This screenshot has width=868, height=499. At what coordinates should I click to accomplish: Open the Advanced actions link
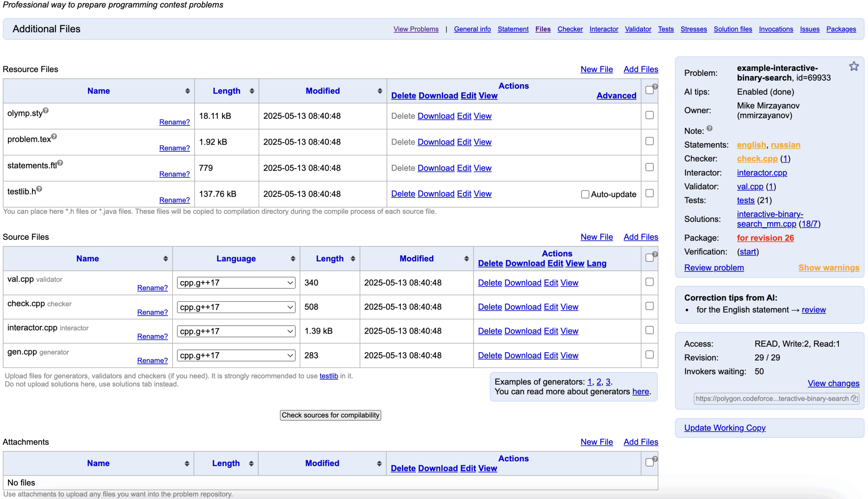coord(616,96)
